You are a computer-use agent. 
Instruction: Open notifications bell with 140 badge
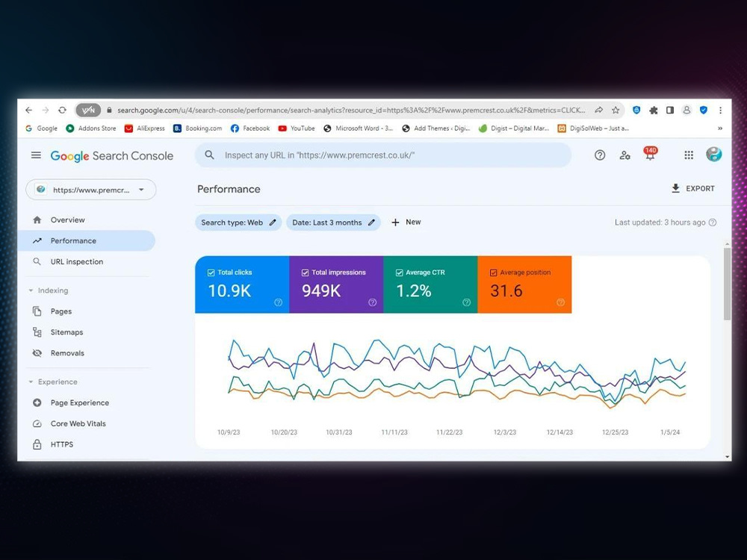(x=650, y=153)
